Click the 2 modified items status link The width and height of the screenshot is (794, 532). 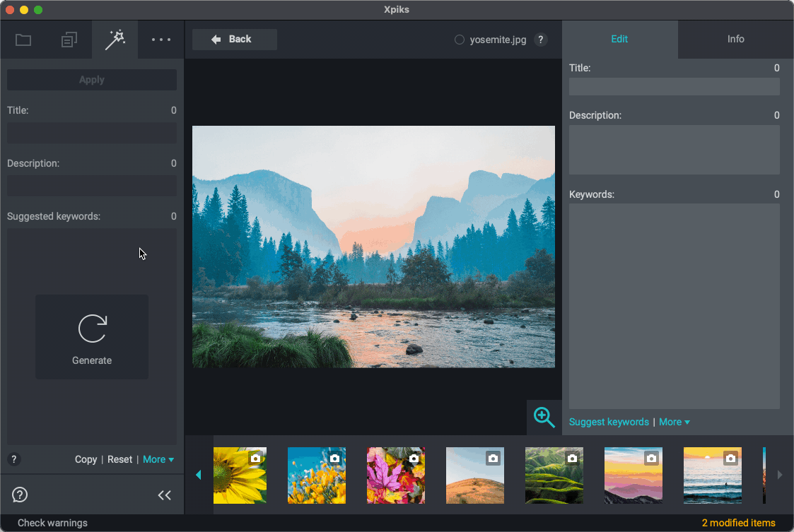click(738, 524)
